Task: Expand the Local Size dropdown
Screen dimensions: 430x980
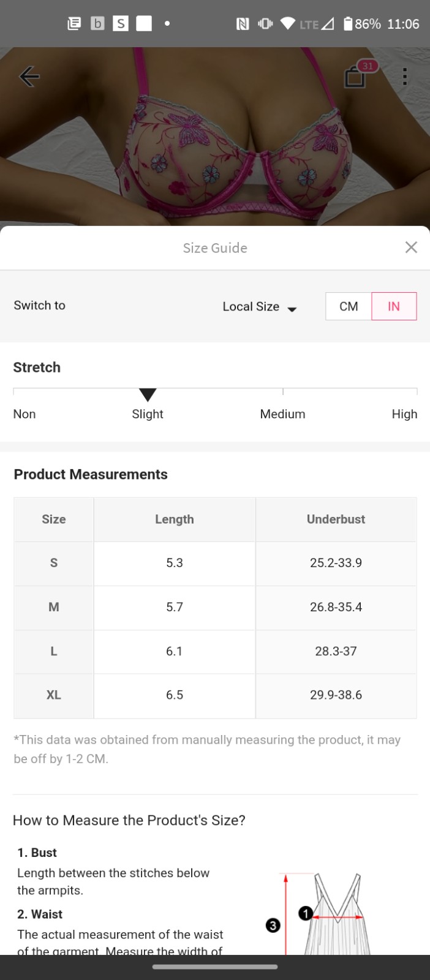Action: point(260,307)
